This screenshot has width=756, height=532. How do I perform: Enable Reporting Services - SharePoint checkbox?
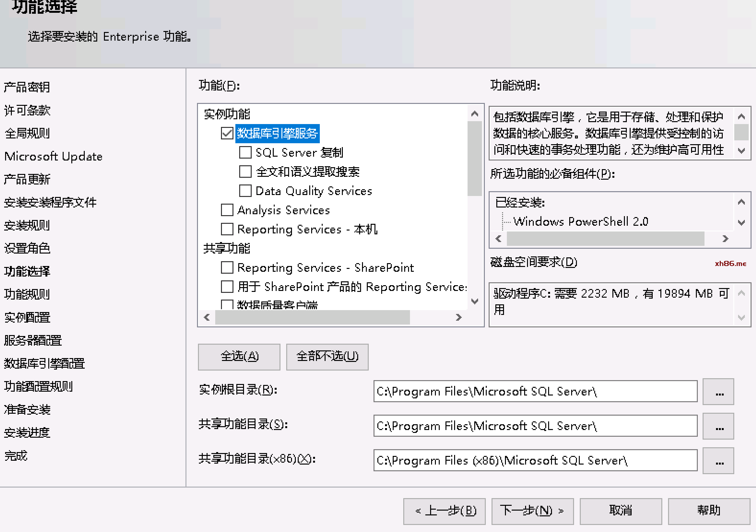click(227, 267)
